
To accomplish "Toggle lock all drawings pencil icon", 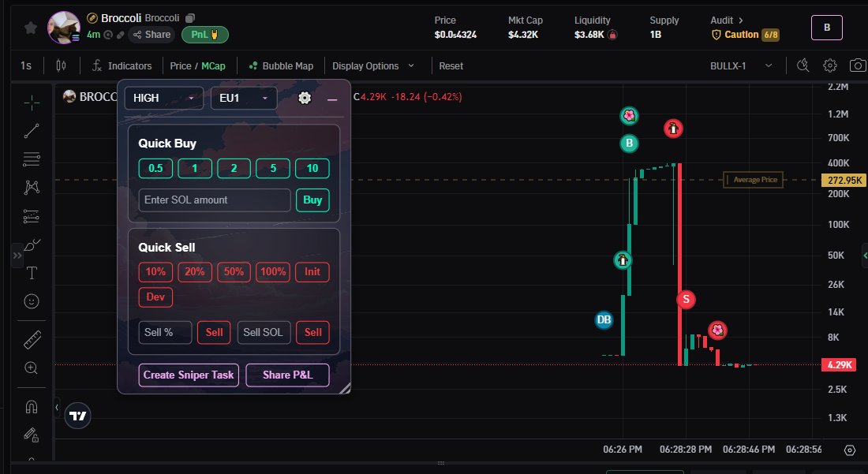I will [32, 435].
